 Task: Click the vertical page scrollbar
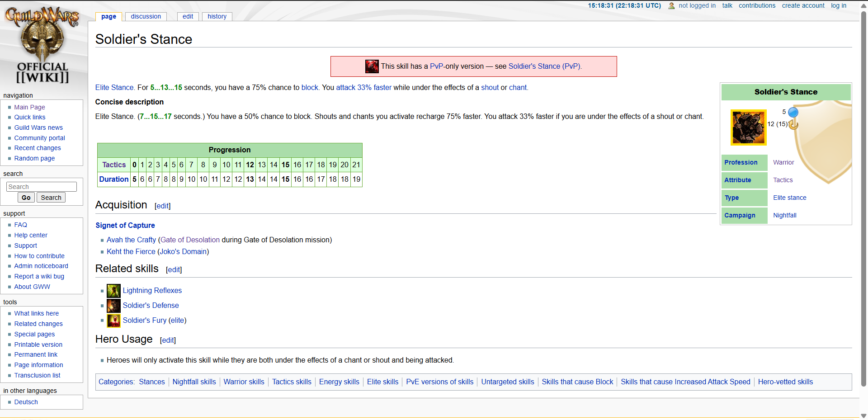pos(863,199)
